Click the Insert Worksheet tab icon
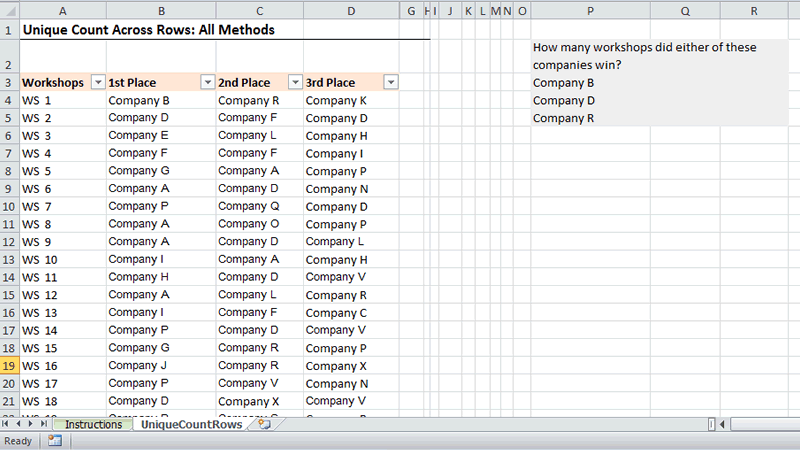This screenshot has width=800, height=450. pos(264,425)
